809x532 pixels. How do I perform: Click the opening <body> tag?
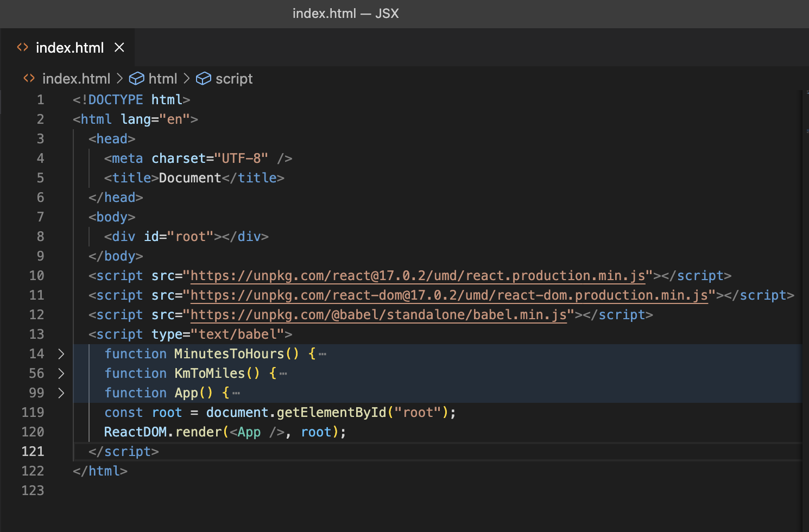(112, 217)
